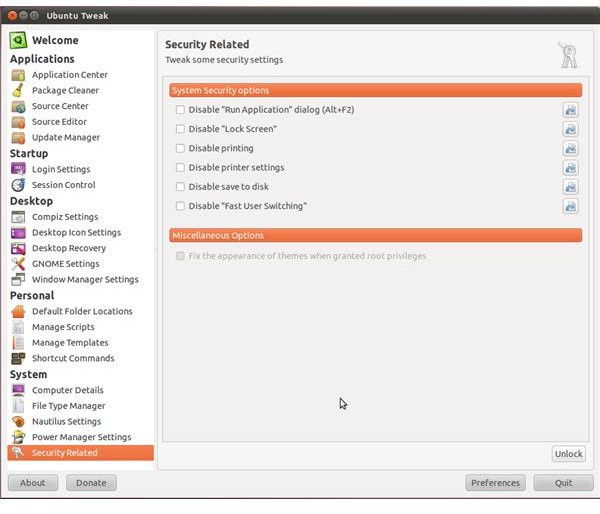The image size is (600, 514).
Task: Enable the Disable printing checkbox
Action: (180, 148)
